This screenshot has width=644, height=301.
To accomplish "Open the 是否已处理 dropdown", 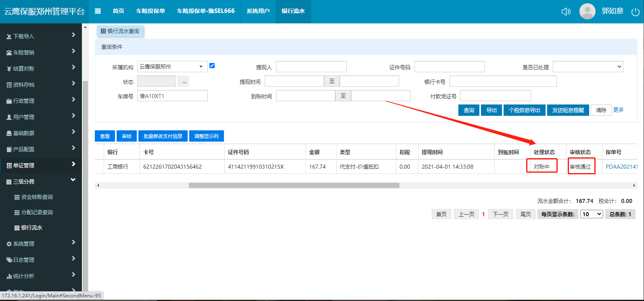I will point(588,67).
